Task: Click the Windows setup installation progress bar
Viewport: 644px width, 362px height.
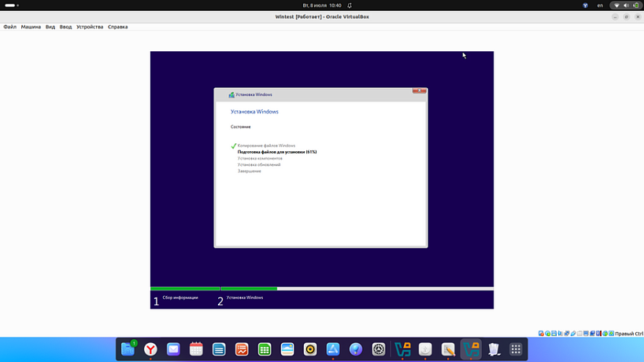Action: pos(321,289)
